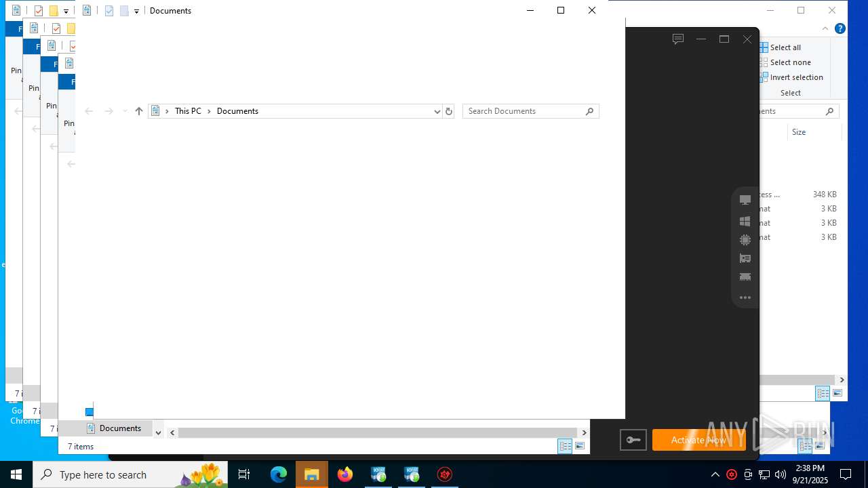Click the red gear app icon on taskbar
The width and height of the screenshot is (868, 488).
tap(445, 474)
